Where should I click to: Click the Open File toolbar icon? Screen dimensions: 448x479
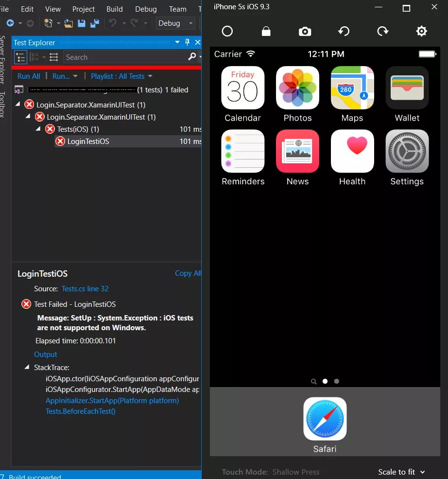pos(69,23)
